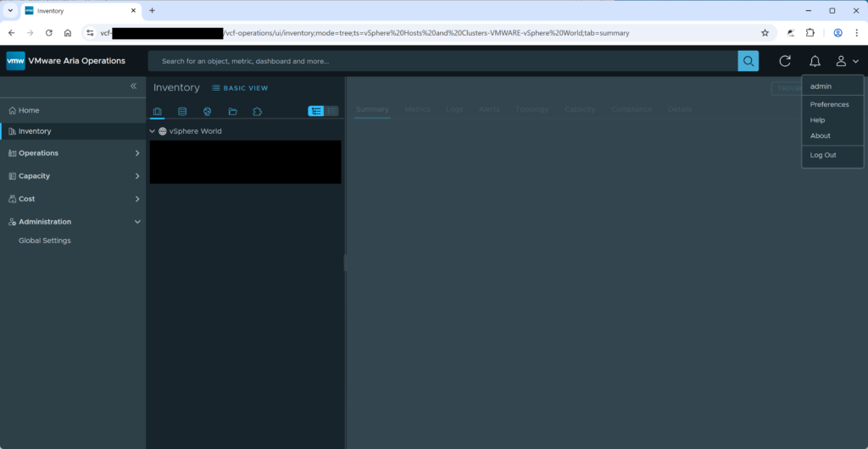Select the puzzle piece integrations icon
The width and height of the screenshot is (868, 449).
point(257,111)
